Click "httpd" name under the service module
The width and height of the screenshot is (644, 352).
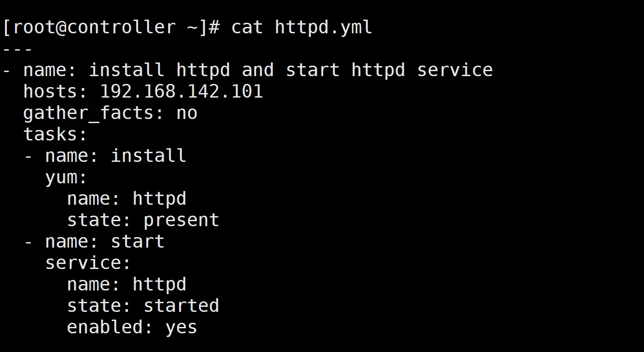(160, 285)
